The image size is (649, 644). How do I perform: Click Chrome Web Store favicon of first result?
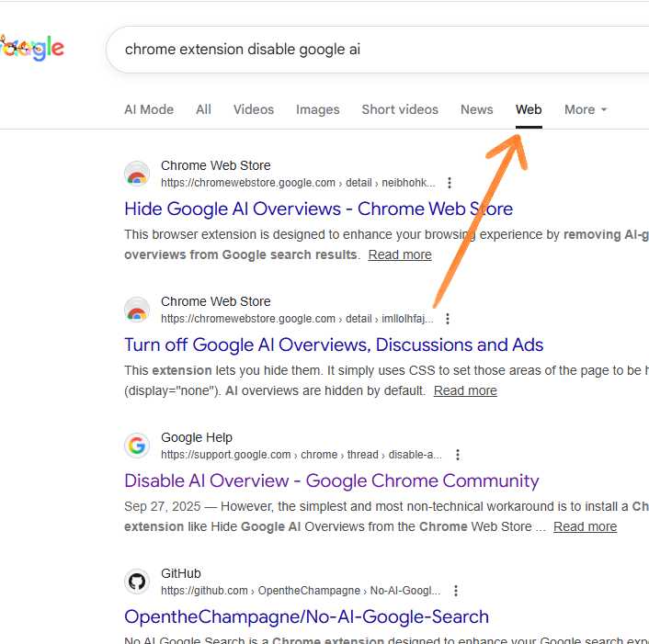tap(137, 174)
